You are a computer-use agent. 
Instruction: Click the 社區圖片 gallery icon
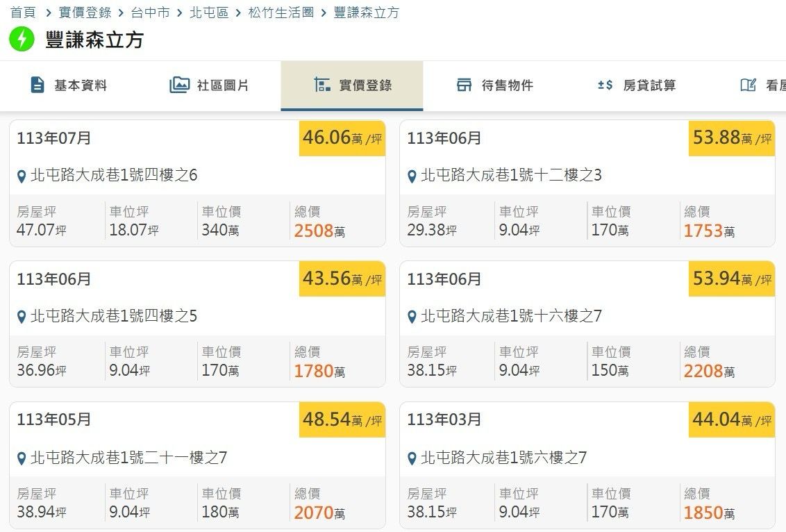[x=179, y=85]
